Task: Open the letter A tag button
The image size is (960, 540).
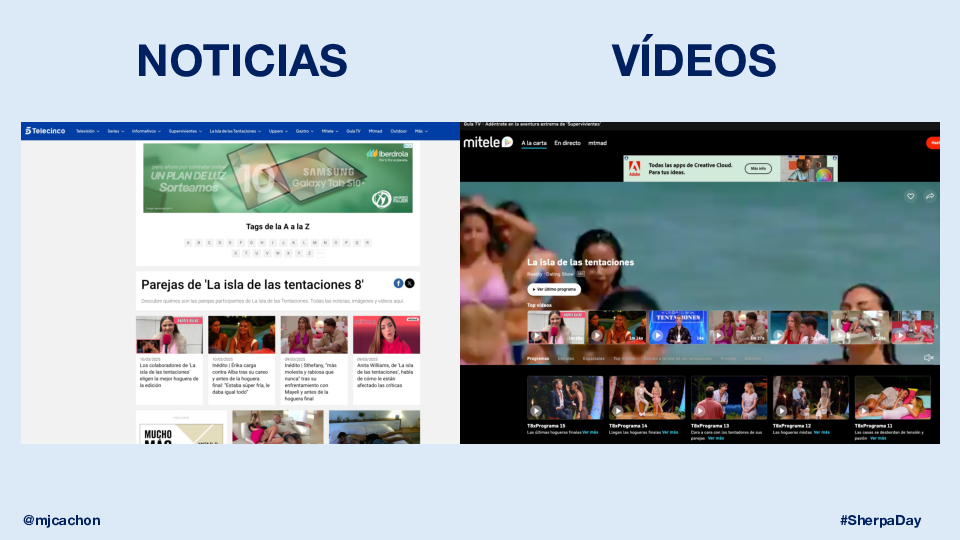Action: click(x=188, y=243)
